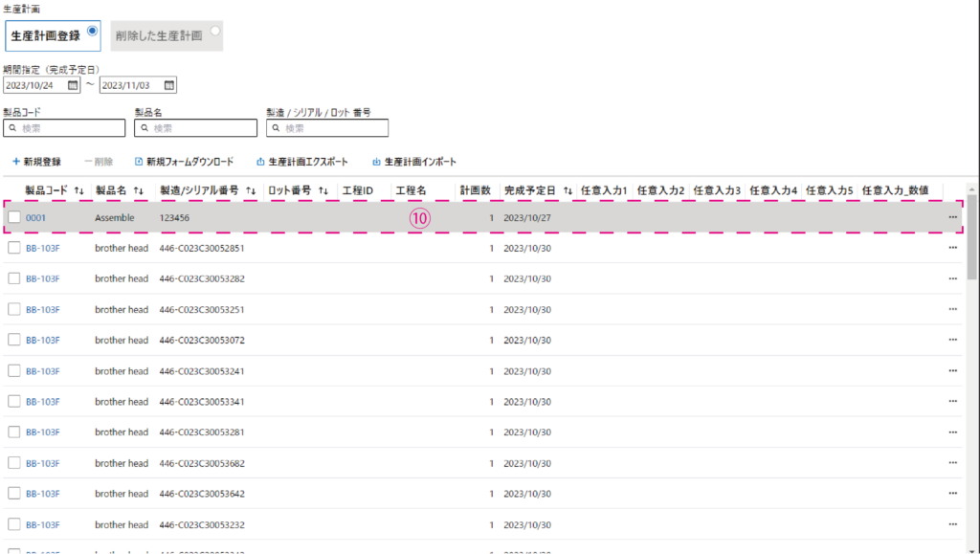
Task: Open calendar picker for end date 2023/11/03
Action: click(169, 85)
